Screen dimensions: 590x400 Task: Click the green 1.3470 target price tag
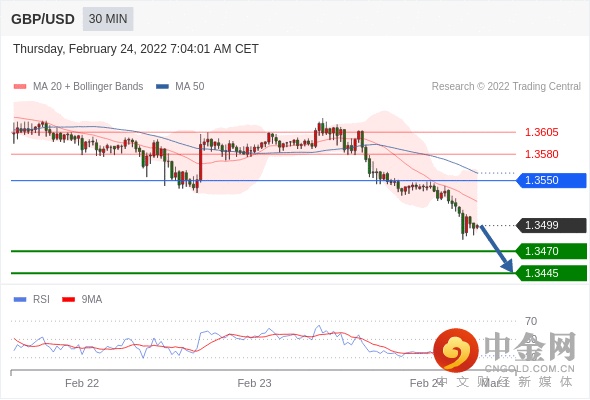click(551, 251)
